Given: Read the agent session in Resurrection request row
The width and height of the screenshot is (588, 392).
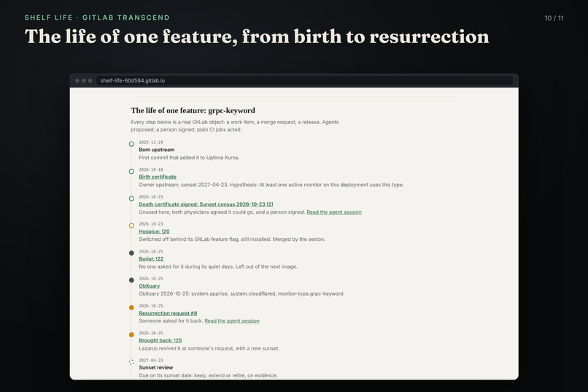Looking at the screenshot, I should (x=232, y=320).
